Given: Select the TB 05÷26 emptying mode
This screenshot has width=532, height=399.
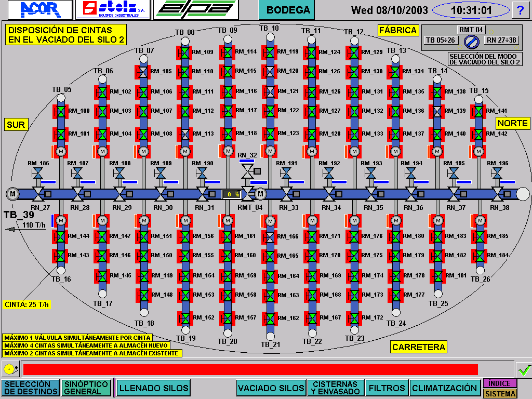Looking at the screenshot, I should [x=441, y=41].
